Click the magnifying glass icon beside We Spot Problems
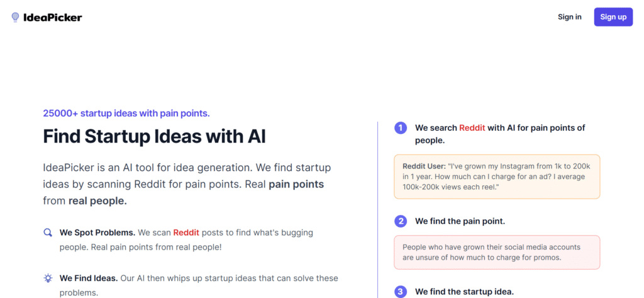 [x=48, y=233]
